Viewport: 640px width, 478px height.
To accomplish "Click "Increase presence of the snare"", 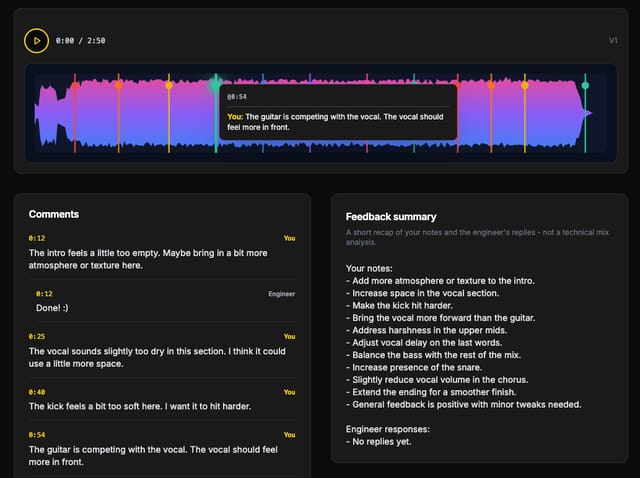I will 414,367.
